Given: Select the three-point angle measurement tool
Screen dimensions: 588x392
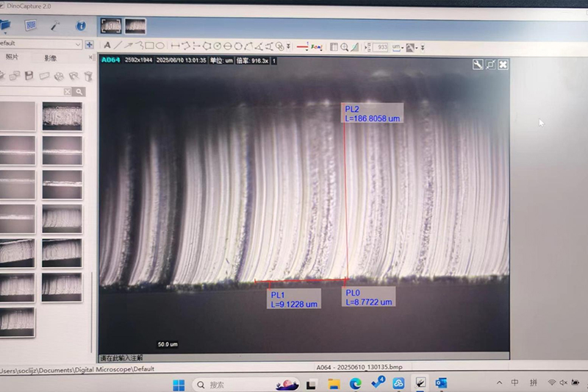Looking at the screenshot, I should click(259, 46).
